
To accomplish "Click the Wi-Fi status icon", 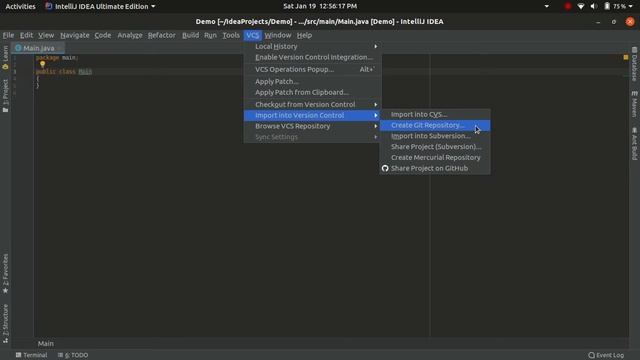I will [580, 6].
